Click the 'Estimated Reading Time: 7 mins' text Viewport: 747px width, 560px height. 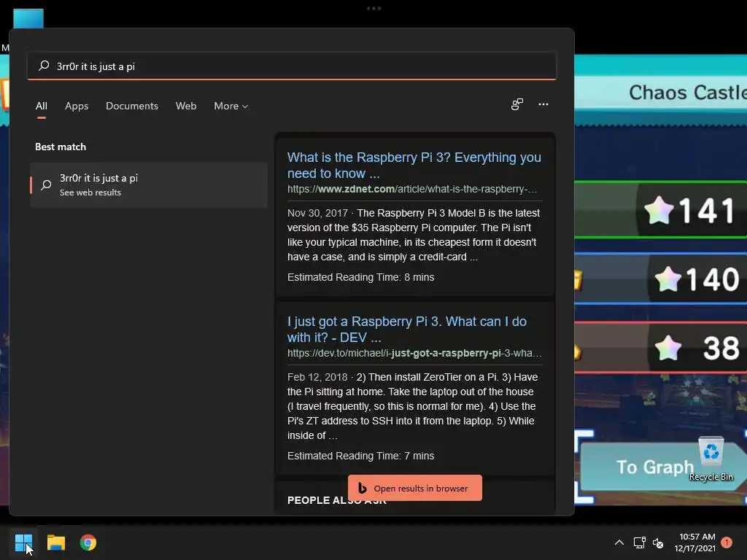point(360,456)
